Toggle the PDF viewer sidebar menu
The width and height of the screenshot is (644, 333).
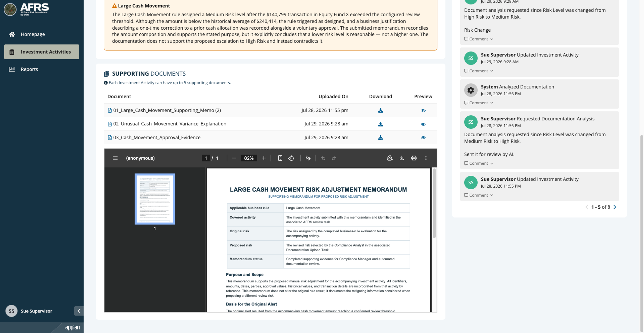(x=115, y=158)
